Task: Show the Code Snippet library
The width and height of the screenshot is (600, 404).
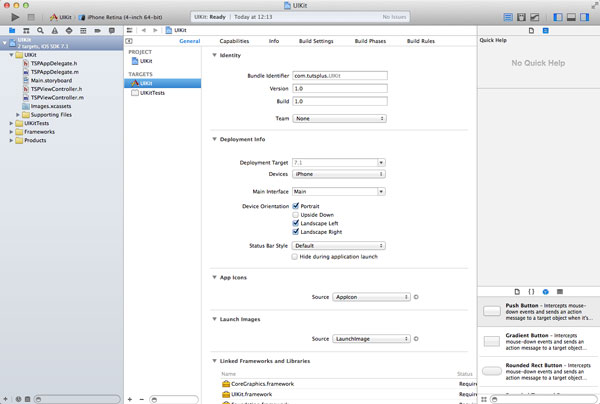Action: coord(531,292)
